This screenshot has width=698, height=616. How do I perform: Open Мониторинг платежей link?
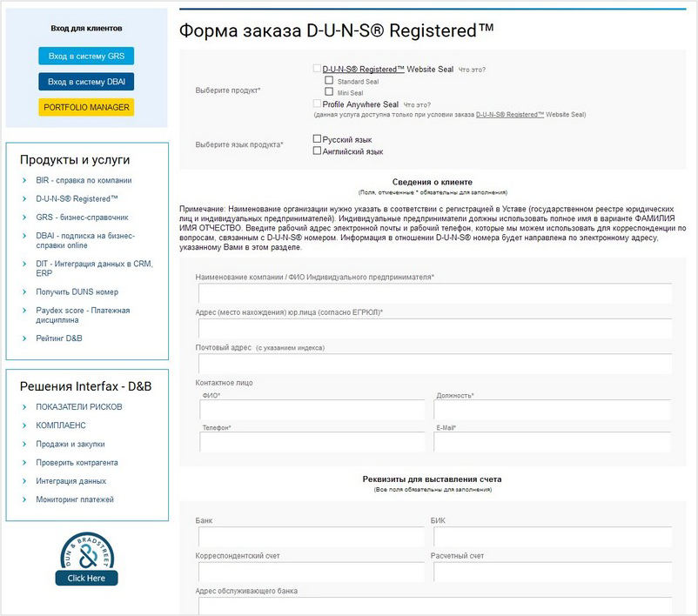75,499
